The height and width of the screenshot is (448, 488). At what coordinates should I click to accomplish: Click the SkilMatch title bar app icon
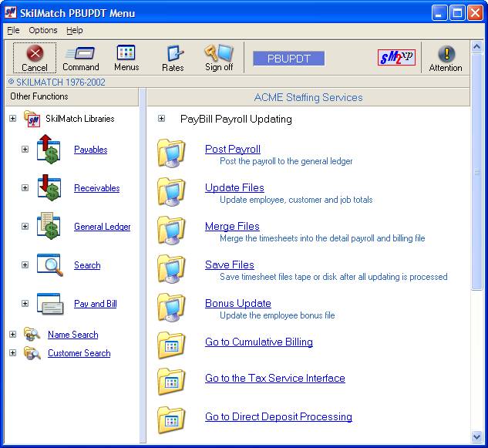click(11, 12)
